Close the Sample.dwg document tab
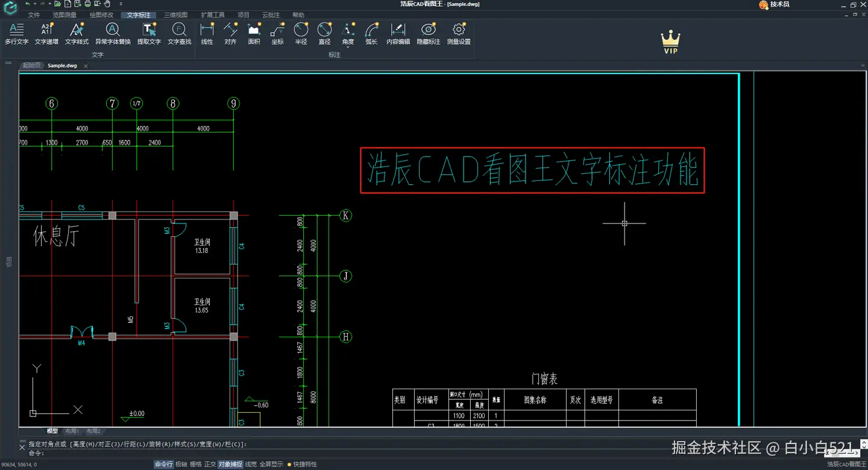This screenshot has height=470, width=868. click(x=86, y=66)
